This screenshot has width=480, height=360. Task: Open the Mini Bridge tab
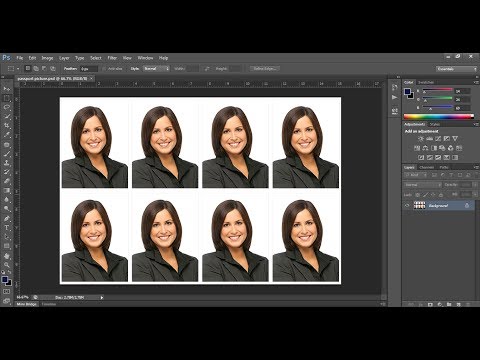click(27, 304)
